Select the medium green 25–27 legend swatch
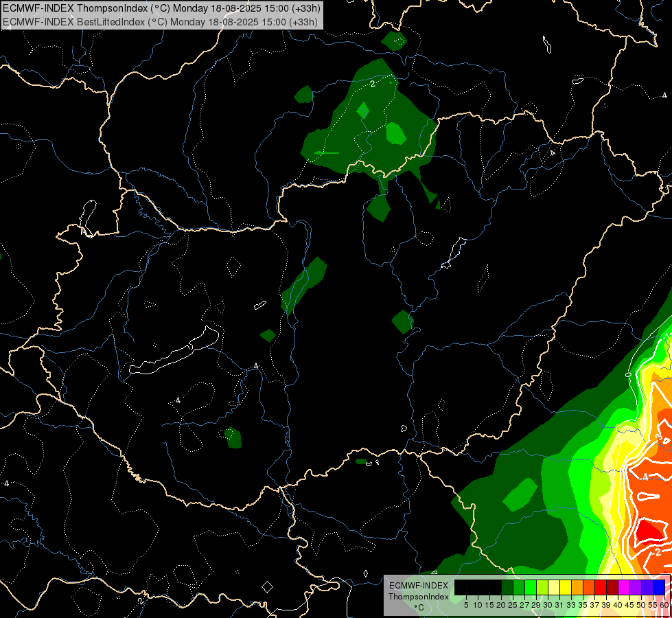Image resolution: width=672 pixels, height=618 pixels. (x=519, y=587)
